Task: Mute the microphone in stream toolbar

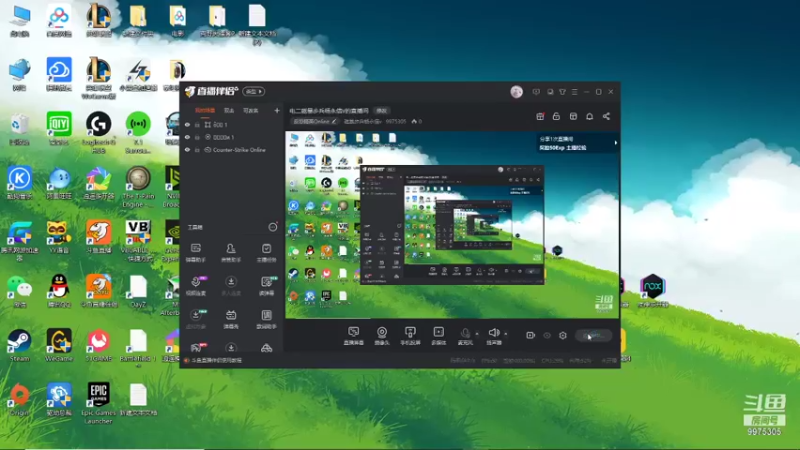Action: point(465,335)
